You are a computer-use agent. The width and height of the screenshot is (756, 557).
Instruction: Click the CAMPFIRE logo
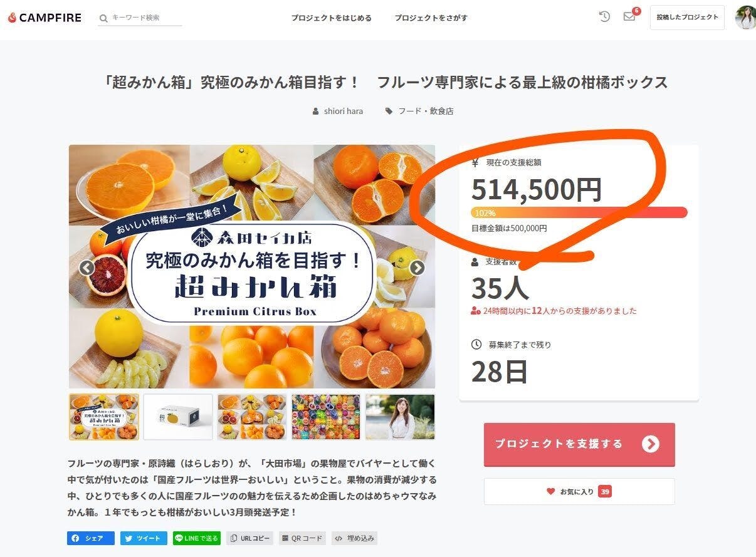(x=45, y=18)
